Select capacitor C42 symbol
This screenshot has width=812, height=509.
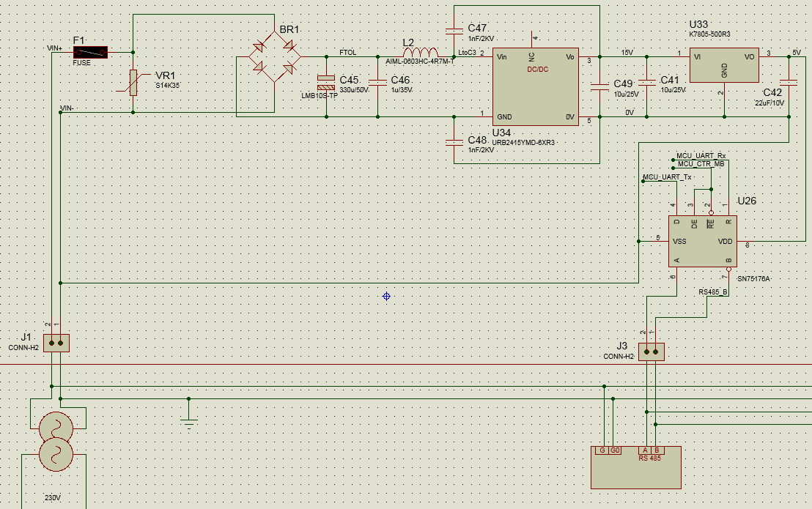pos(789,82)
